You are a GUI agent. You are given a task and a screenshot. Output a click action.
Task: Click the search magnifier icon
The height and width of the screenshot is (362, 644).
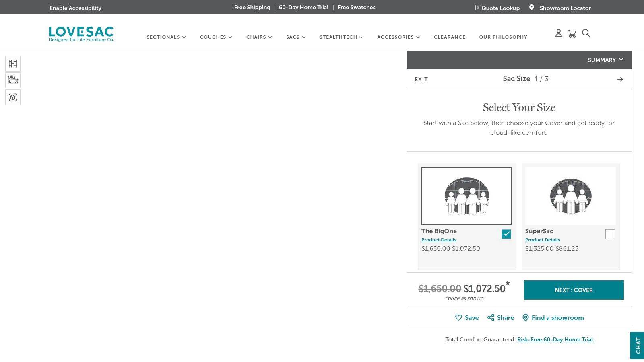point(586,33)
